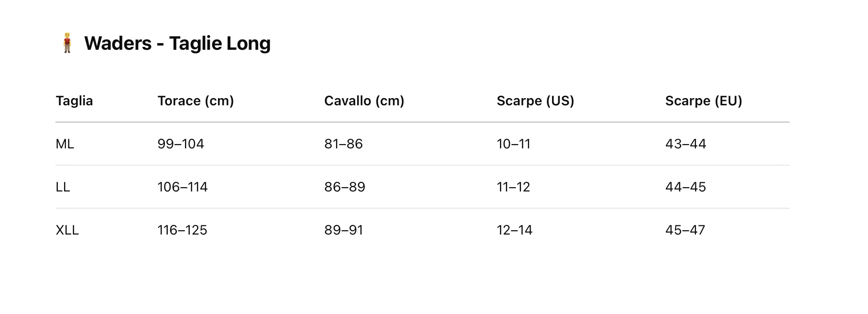Click the 43–44 EU shoe size cell
The width and height of the screenshot is (868, 314).
click(x=685, y=144)
